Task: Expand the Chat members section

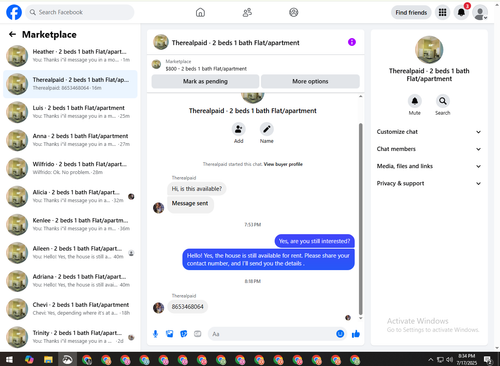Action: 429,149
